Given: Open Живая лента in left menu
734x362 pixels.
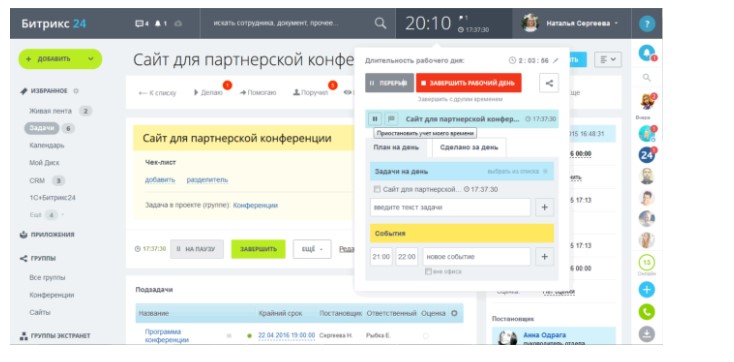Looking at the screenshot, I should 51,111.
